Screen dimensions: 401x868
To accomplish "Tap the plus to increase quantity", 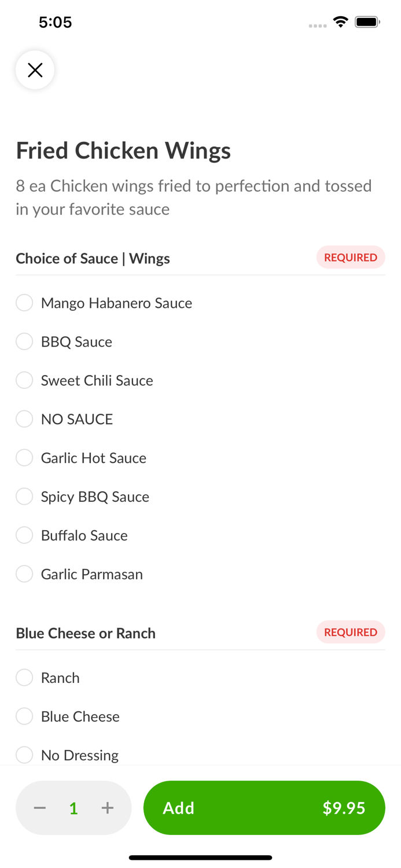I will coord(108,807).
